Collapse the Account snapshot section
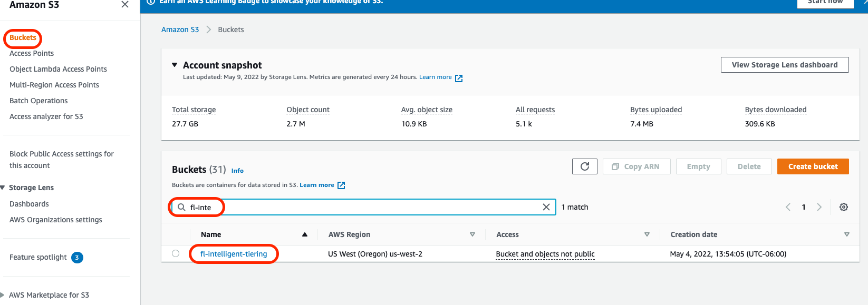The height and width of the screenshot is (305, 868). pos(175,65)
